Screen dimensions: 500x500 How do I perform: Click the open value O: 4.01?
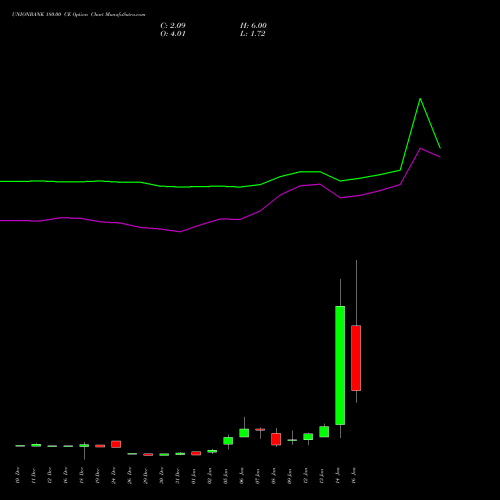[x=173, y=34]
